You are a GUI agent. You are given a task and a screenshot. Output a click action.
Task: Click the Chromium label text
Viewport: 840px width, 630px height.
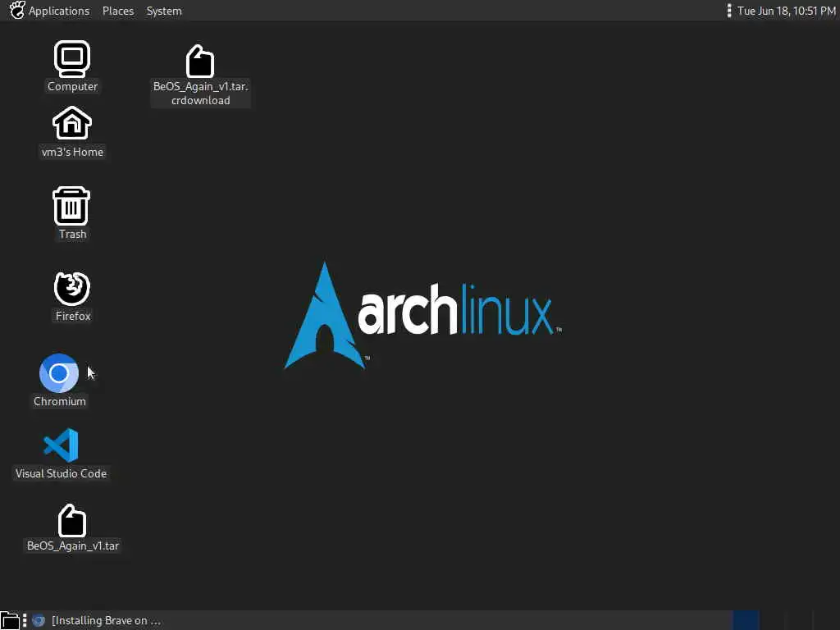click(x=59, y=401)
